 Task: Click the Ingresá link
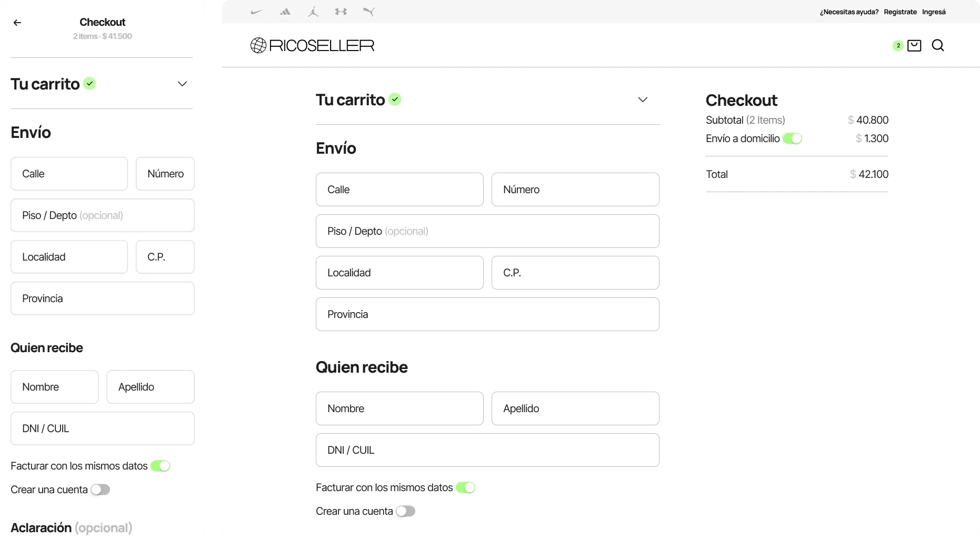pos(934,12)
